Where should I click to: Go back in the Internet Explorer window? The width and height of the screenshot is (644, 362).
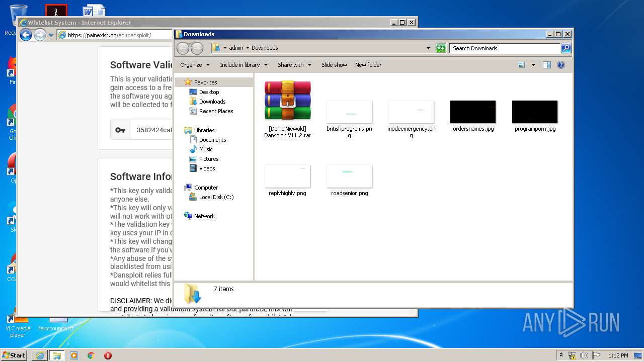click(x=26, y=35)
